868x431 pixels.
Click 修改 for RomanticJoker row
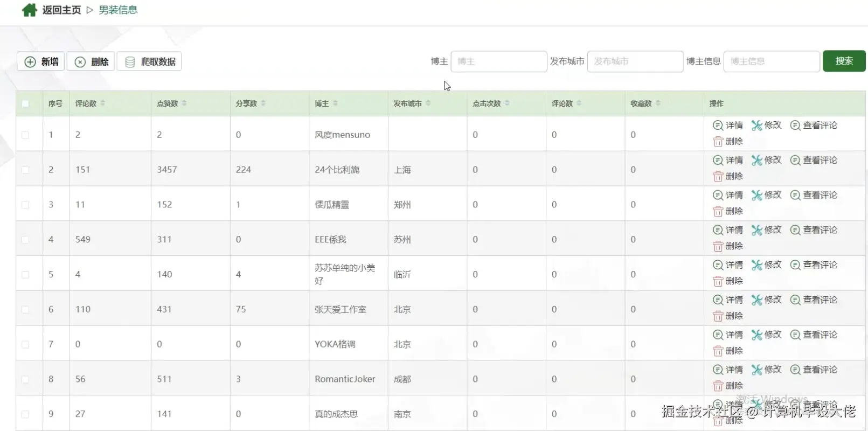[x=766, y=370]
